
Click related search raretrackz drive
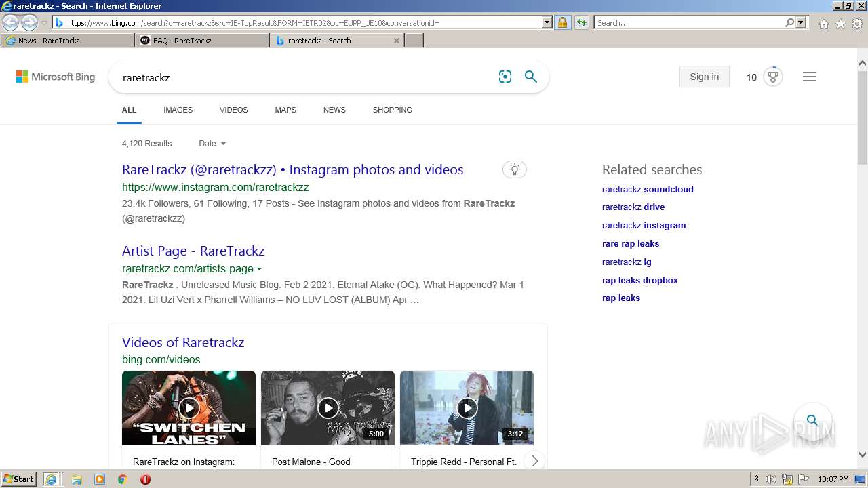click(x=633, y=207)
